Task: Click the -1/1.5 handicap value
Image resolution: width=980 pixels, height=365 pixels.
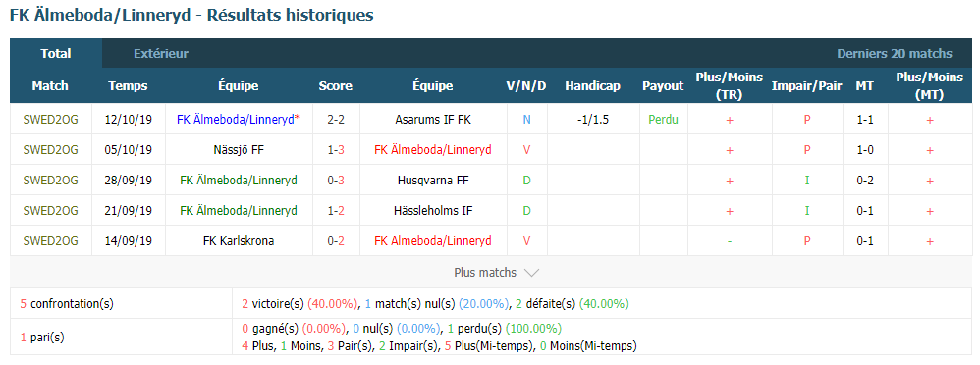Action: pos(594,120)
